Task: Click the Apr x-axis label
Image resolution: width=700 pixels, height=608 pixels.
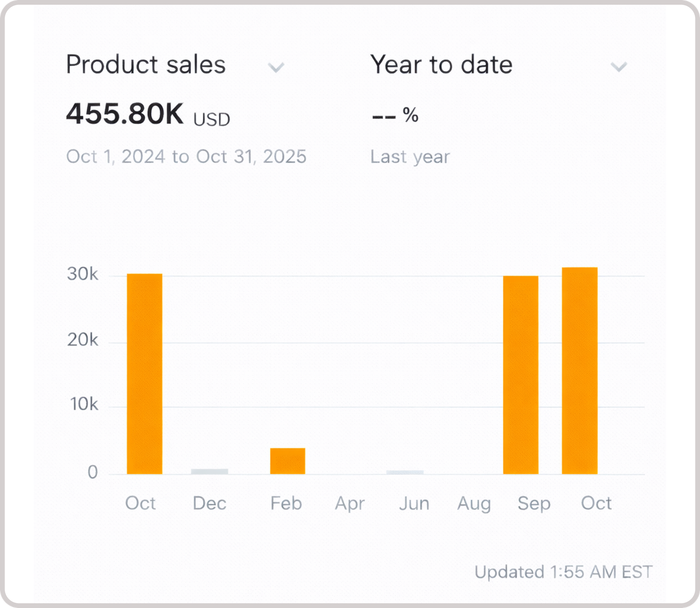Action: [x=350, y=503]
